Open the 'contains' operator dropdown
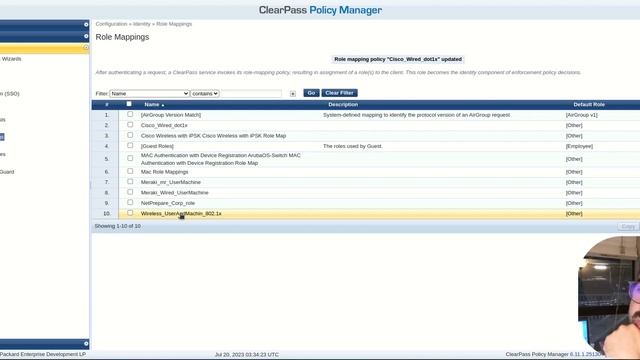 (205, 93)
